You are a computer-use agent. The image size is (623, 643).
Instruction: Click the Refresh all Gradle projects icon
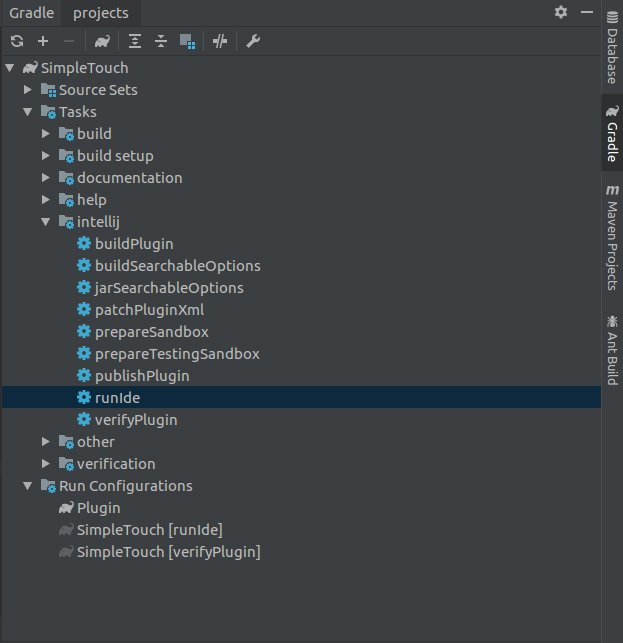(17, 41)
